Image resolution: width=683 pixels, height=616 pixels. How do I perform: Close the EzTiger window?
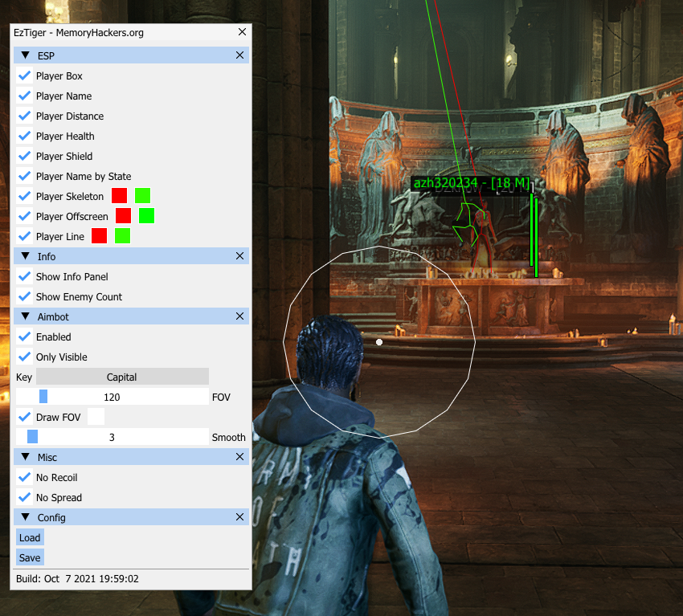(242, 32)
